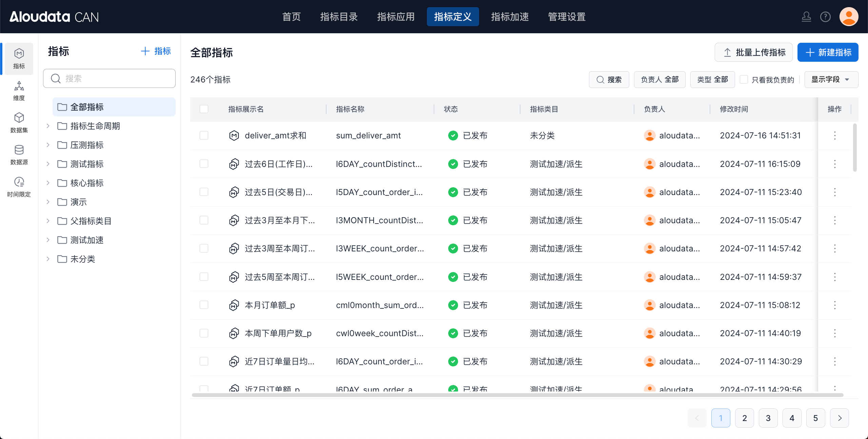Open three-dot menu for deliver_amt求和 row
The image size is (868, 439).
click(835, 136)
